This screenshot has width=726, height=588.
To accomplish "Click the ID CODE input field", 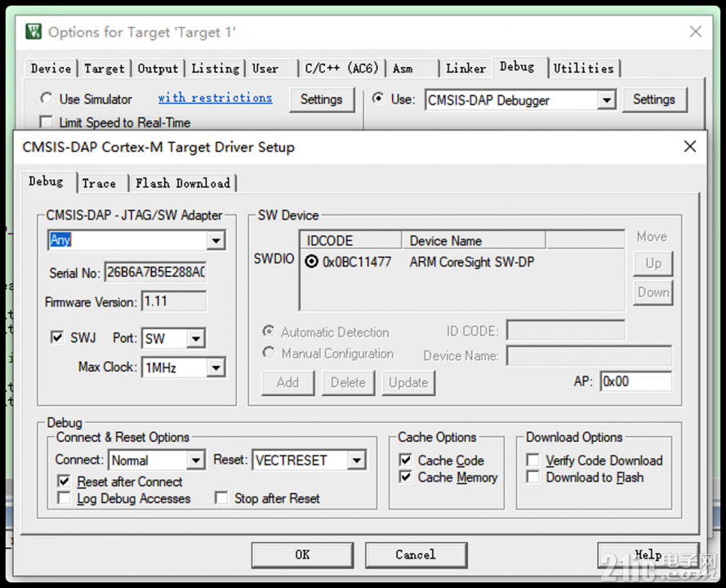I will [565, 331].
